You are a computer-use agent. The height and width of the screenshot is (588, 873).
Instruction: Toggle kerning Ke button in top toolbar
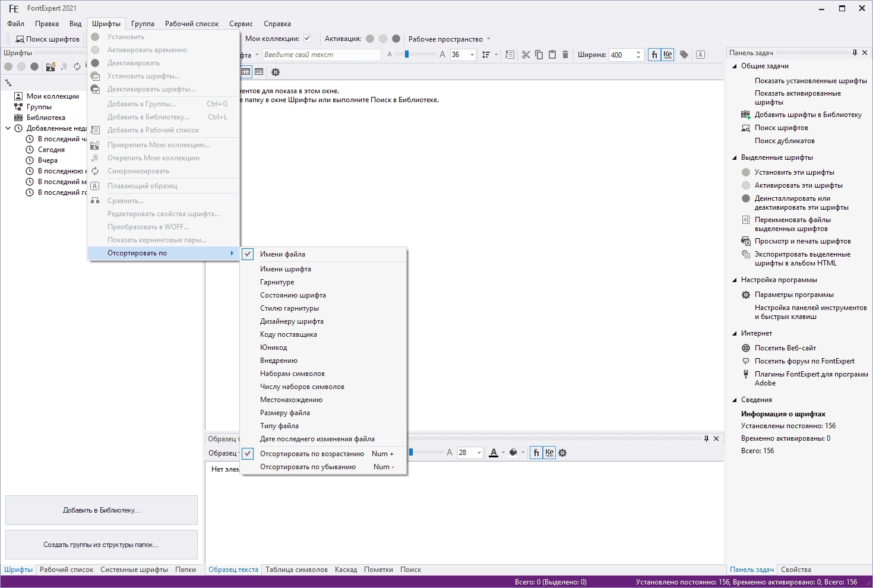668,55
